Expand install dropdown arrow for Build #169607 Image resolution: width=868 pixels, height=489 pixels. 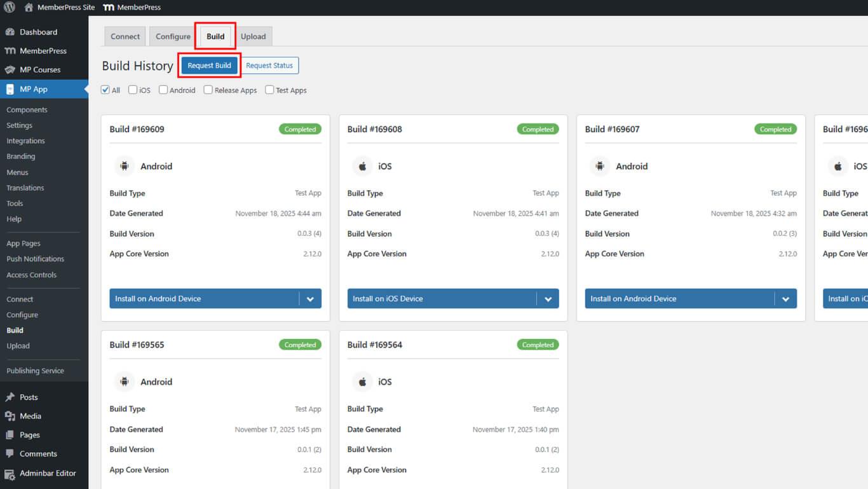point(785,299)
